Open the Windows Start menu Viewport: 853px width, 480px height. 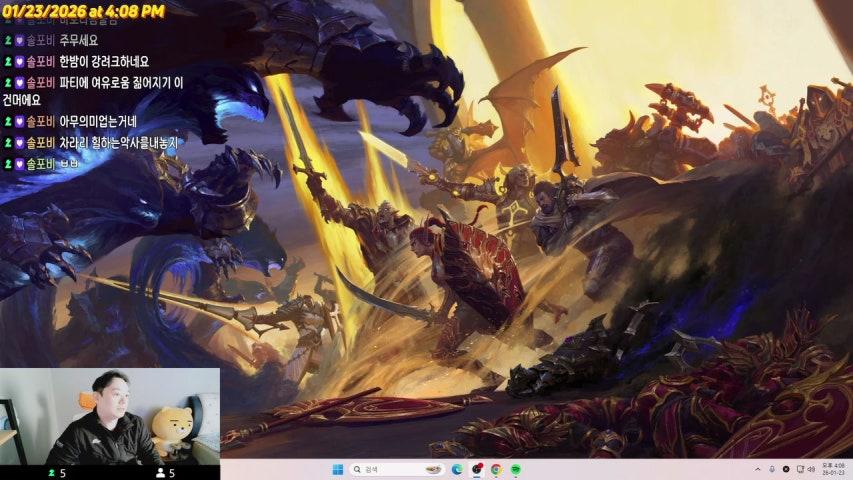pos(337,469)
